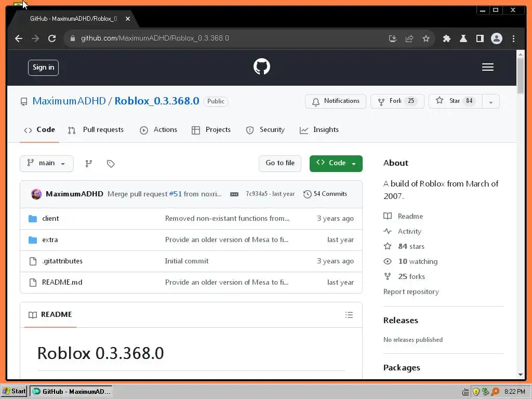This screenshot has width=532, height=399.
Task: Open commit hash 7c934a5
Action: pos(257,194)
